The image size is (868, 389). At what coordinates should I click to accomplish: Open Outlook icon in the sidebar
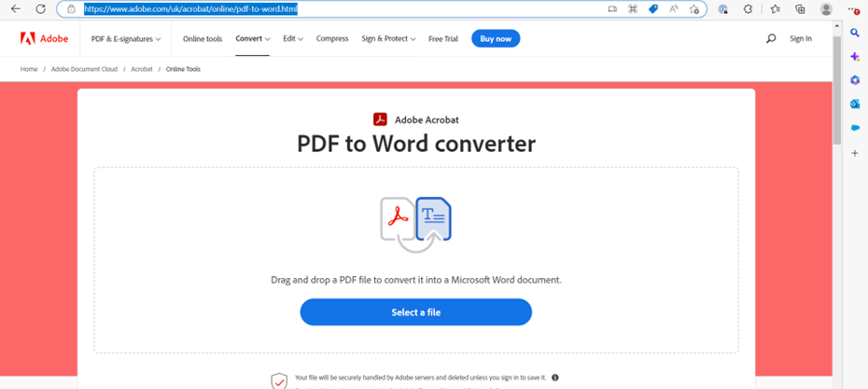855,104
